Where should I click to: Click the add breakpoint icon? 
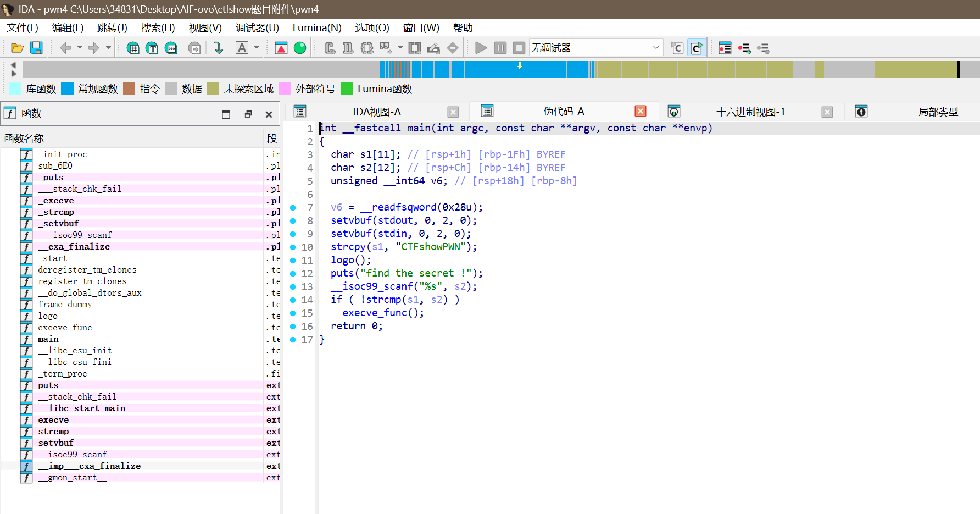coord(744,48)
